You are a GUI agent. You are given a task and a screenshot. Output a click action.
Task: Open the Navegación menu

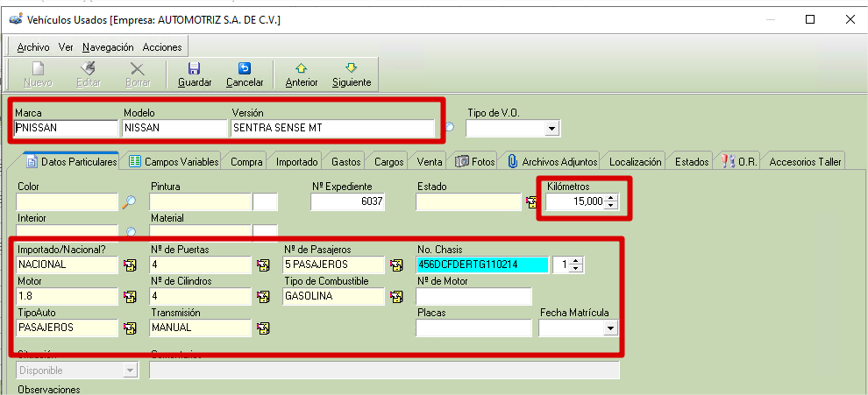pyautogui.click(x=108, y=47)
